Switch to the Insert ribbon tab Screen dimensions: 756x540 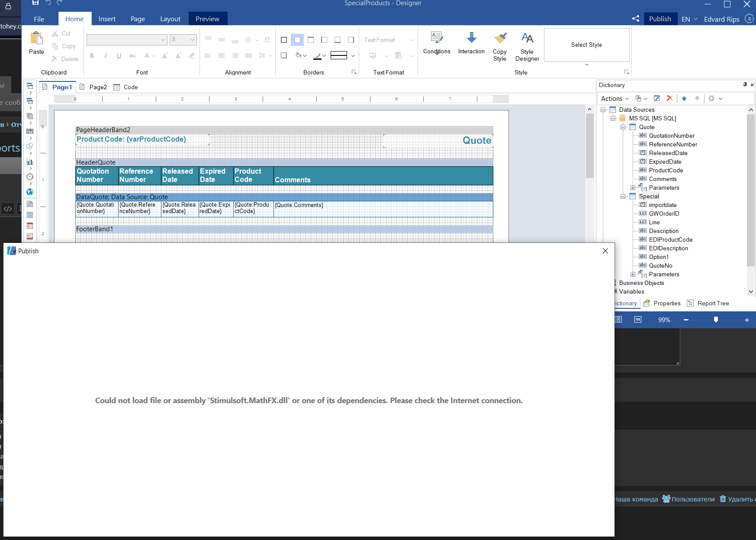[107, 19]
